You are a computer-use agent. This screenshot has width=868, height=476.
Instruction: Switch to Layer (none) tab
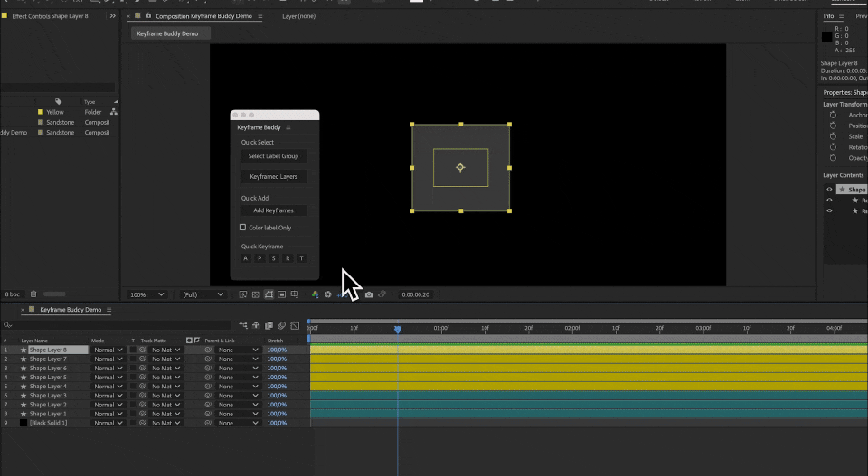(x=299, y=16)
